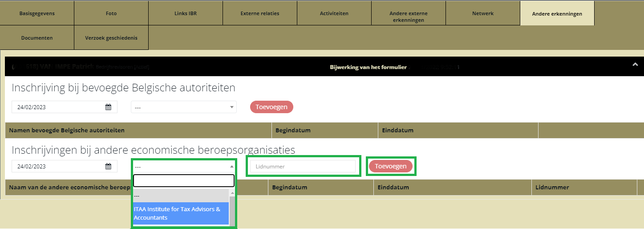
Task: Choose the blank '---' option in list
Action: 181,196
